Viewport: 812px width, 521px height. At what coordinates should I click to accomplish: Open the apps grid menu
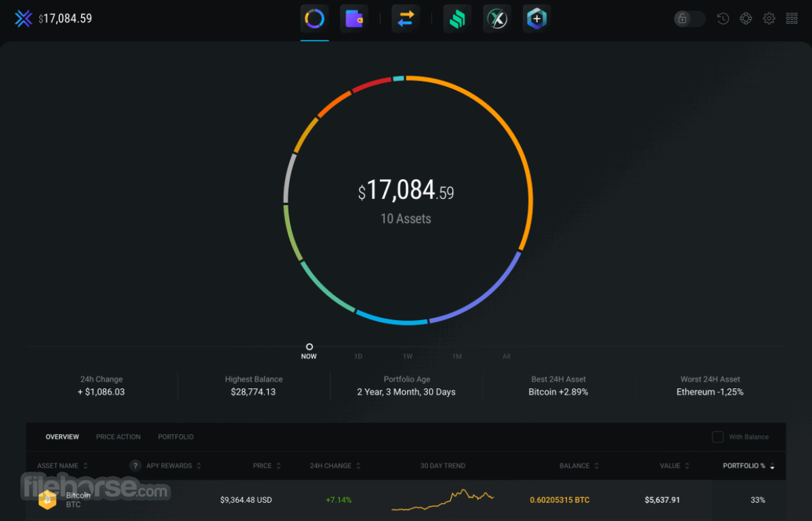tap(792, 18)
